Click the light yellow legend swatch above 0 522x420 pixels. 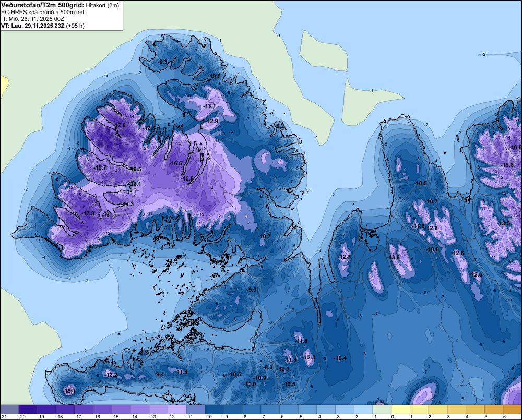tap(401, 410)
